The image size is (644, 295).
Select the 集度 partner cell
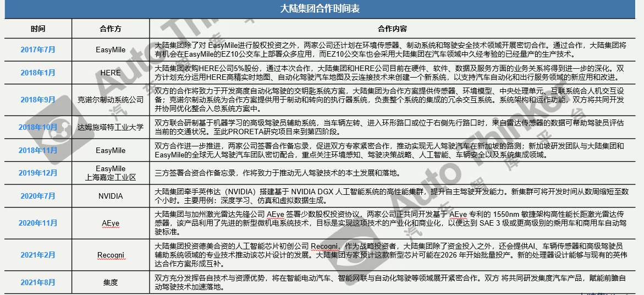coord(111,282)
